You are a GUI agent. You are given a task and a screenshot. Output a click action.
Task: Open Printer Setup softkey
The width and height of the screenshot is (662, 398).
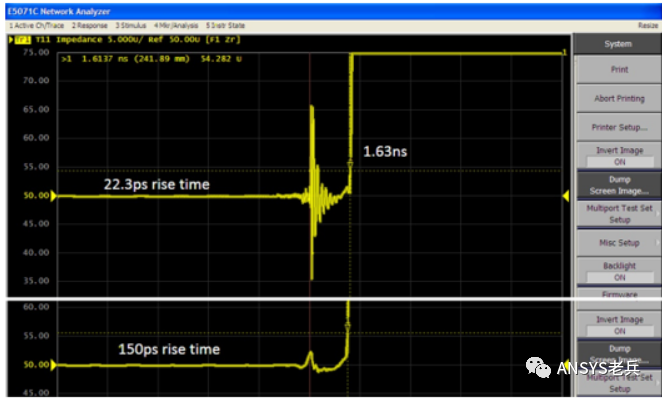(x=619, y=127)
